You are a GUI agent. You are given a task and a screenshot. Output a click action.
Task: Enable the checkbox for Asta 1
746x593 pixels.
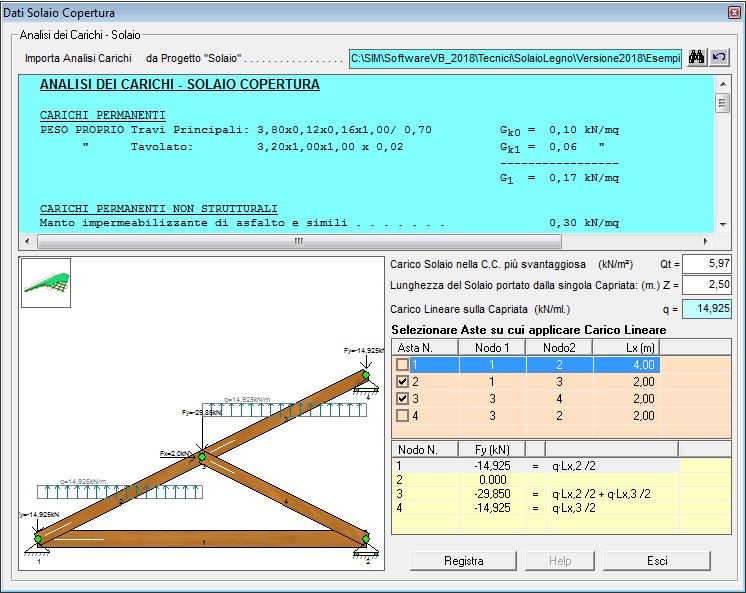tap(402, 365)
